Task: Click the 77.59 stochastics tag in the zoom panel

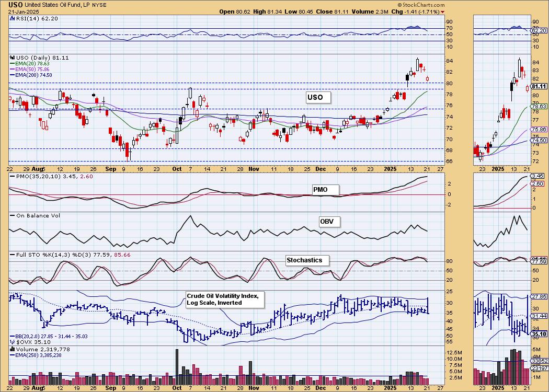Action: (x=539, y=261)
